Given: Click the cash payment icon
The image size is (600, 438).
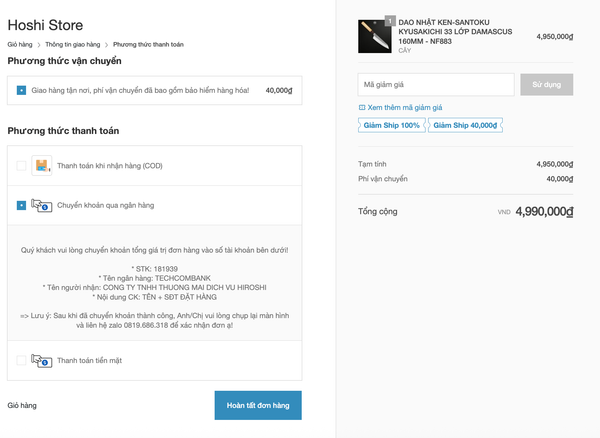Looking at the screenshot, I should (41, 360).
